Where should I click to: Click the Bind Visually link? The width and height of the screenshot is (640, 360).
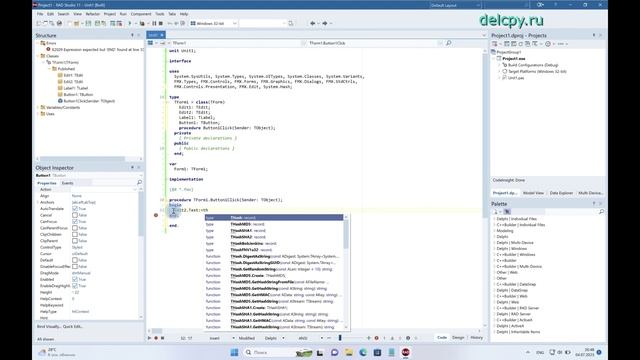[49, 327]
